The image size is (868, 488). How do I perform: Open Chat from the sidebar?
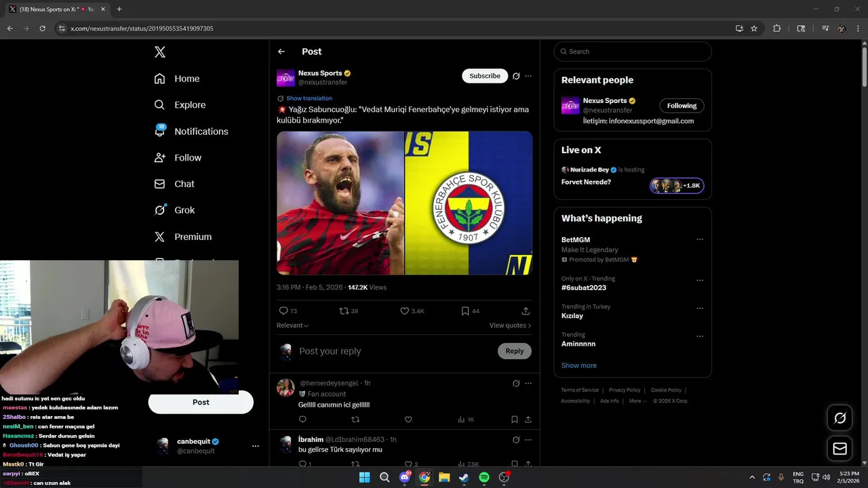174,184
